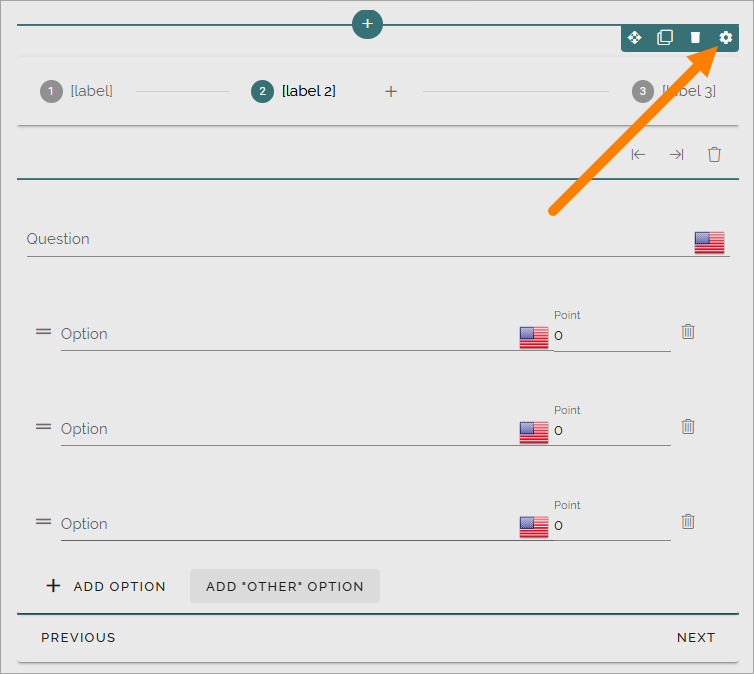Click the move element icon in toolbar

click(635, 37)
